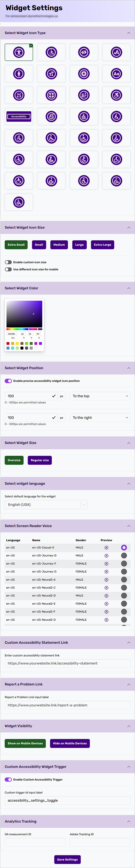This screenshot has width=135, height=868.
Task: Select the gear-style widget icon
Action: point(84,73)
